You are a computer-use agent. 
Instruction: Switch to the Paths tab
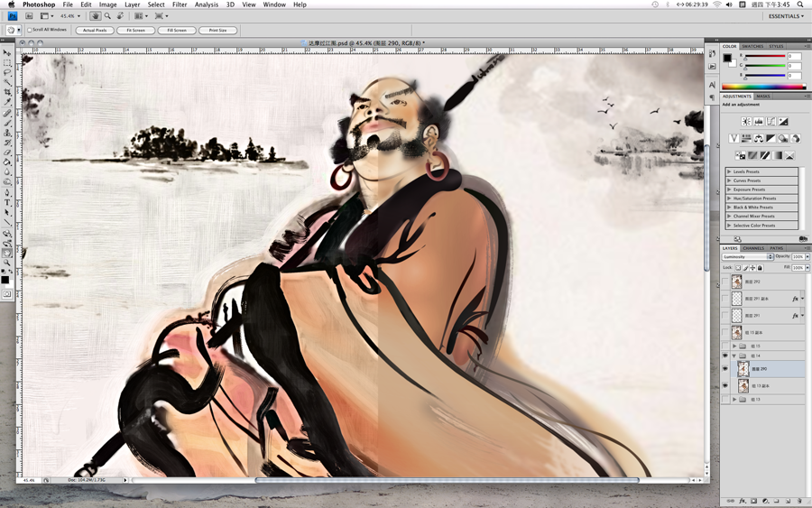coord(776,248)
